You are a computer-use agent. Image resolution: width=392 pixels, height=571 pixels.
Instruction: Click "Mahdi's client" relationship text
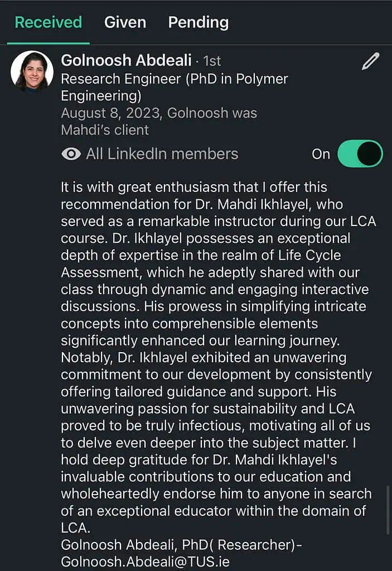(x=105, y=130)
